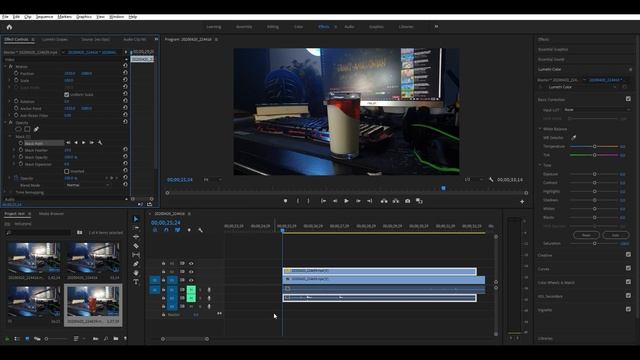
Task: Track selected mask forward
Action: [x=84, y=143]
